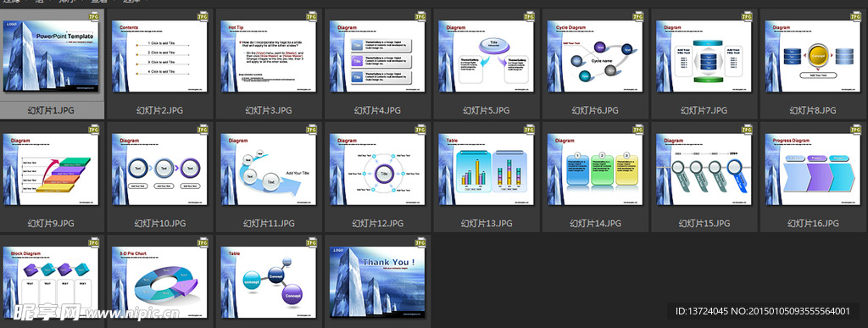Click the JPG badge on 幻灯片13 Table slide
The height and width of the screenshot is (328, 868).
click(529, 130)
